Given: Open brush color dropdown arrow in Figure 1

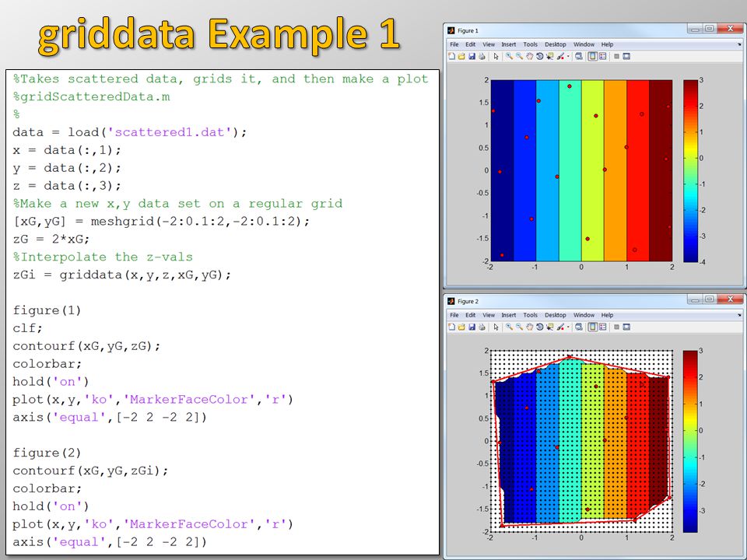Looking at the screenshot, I should (x=568, y=56).
